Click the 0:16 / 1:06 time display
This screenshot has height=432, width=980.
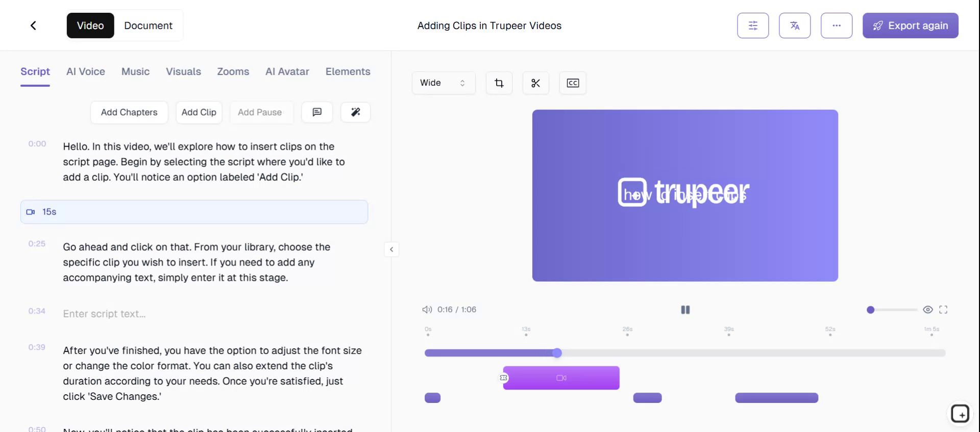pos(457,309)
